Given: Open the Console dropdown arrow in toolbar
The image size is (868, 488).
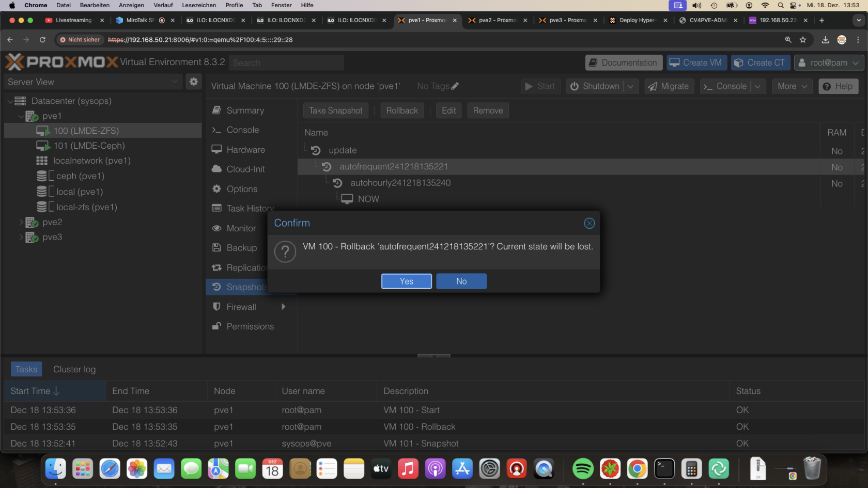Looking at the screenshot, I should coord(757,86).
